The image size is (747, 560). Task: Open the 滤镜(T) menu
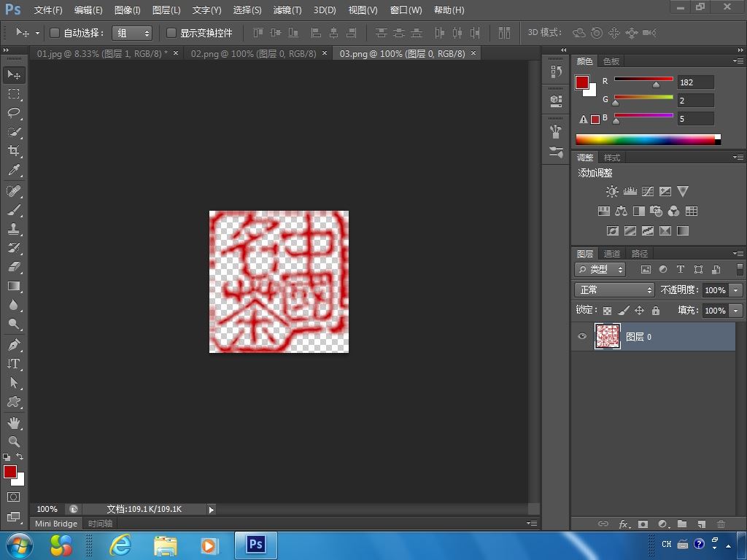287,10
